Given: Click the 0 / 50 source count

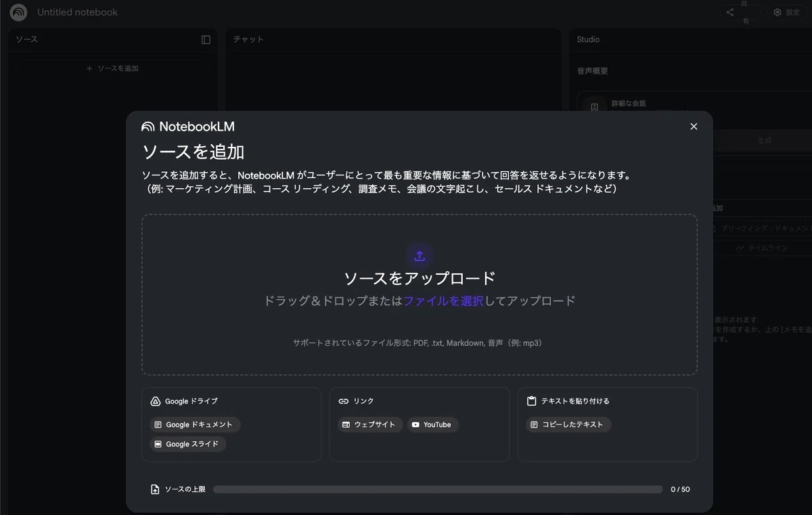Looking at the screenshot, I should tap(680, 489).
